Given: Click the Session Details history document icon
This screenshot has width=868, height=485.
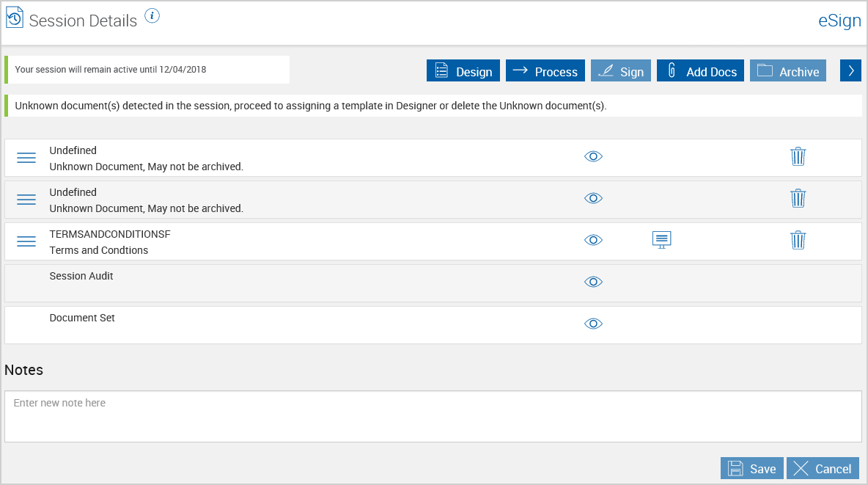Looking at the screenshot, I should (x=15, y=17).
